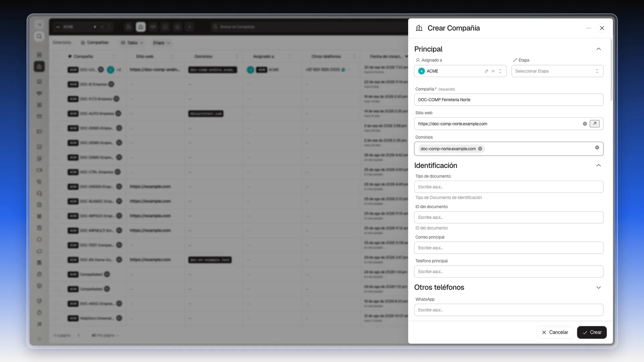Click the Asignado a column header

click(x=263, y=56)
